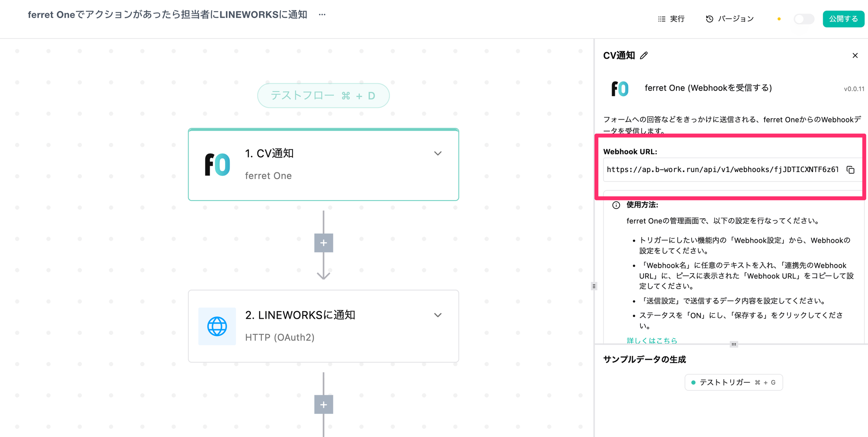Open the three-dot menu beside flow title
Screen dimensions: 868x437
(322, 15)
